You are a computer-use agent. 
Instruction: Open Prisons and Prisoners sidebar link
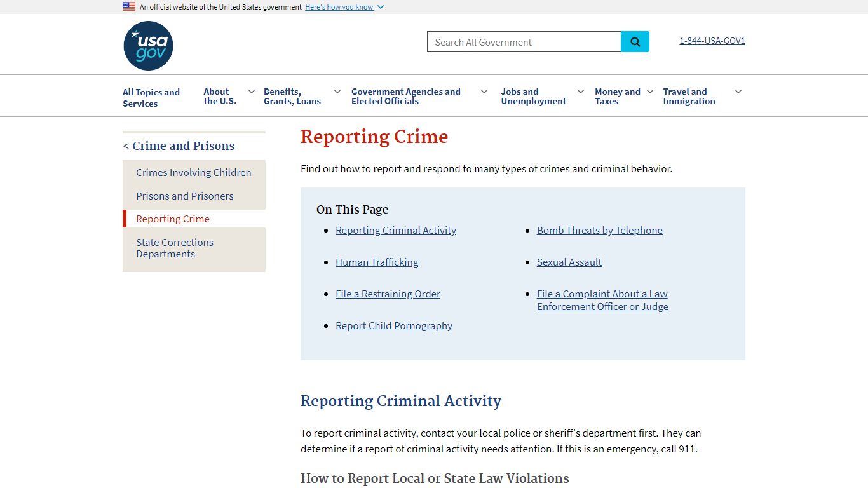[x=185, y=196]
